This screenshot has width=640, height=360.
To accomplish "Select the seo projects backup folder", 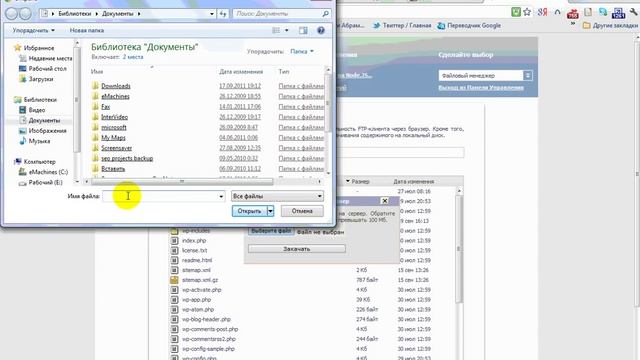I will pyautogui.click(x=127, y=158).
